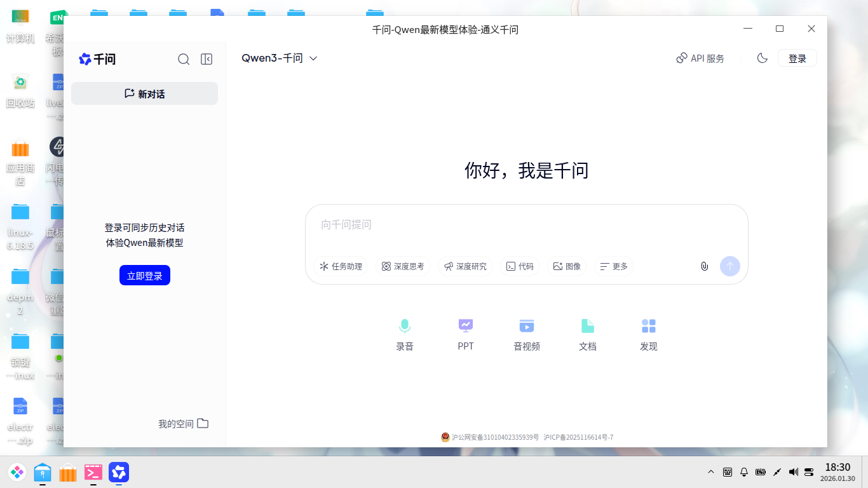
Task: Collapse the sidebar with panel icon
Action: 206,59
